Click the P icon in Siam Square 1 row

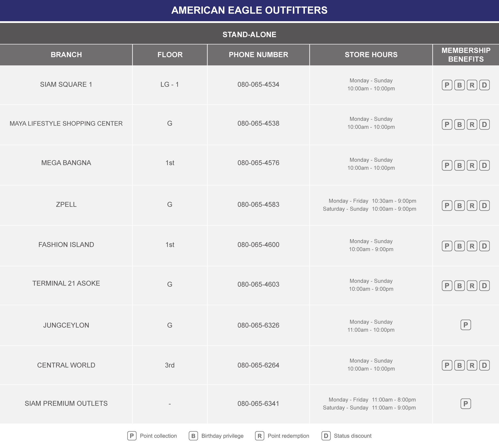(447, 85)
